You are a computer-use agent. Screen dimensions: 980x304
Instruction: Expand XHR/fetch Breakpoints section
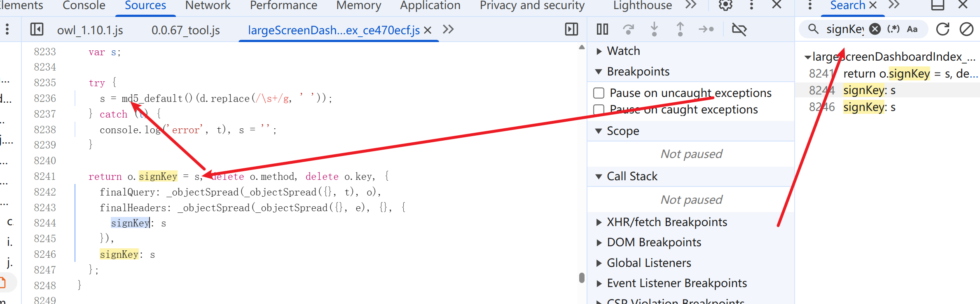point(599,222)
